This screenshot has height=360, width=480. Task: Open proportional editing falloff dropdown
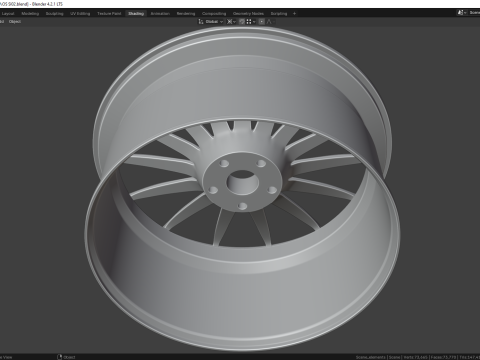[271, 22]
